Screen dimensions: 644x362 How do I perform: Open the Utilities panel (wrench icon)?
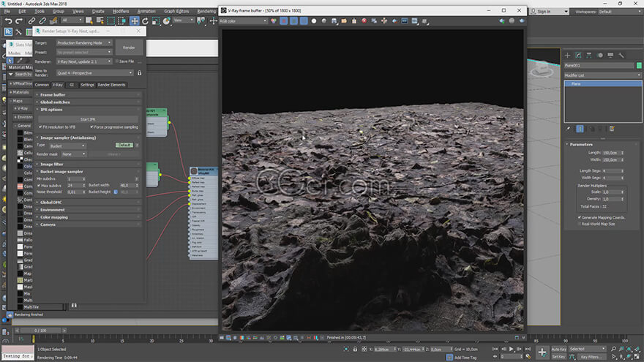(x=621, y=55)
